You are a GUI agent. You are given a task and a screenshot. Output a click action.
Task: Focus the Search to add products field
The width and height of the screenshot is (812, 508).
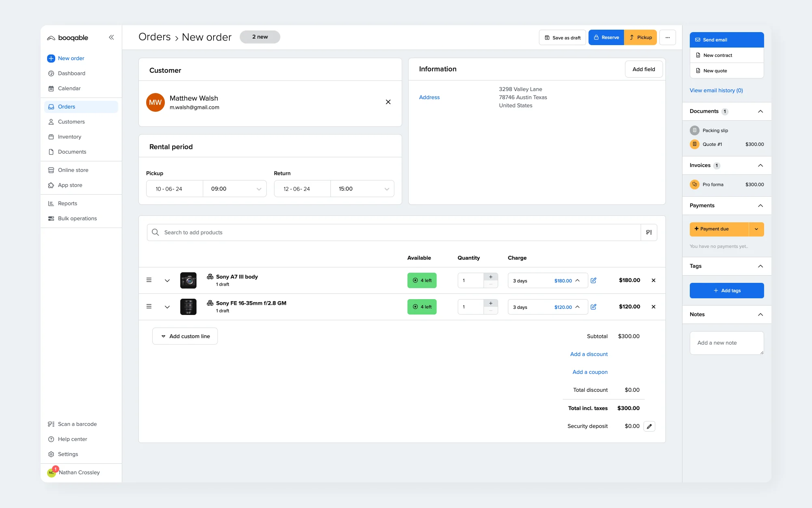point(394,232)
